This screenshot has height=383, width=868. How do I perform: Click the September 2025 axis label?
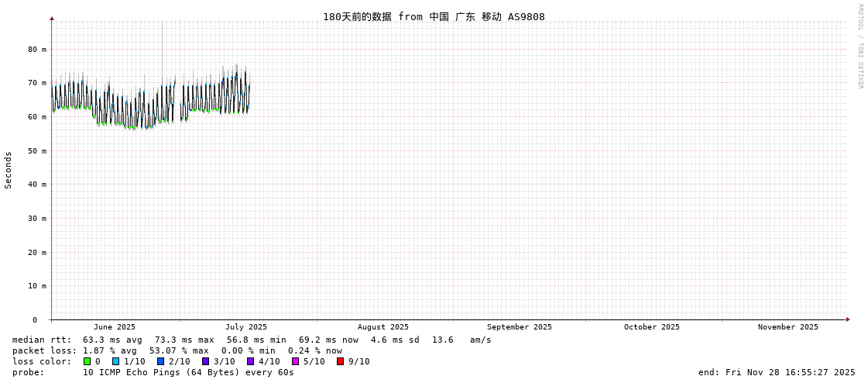pos(519,327)
